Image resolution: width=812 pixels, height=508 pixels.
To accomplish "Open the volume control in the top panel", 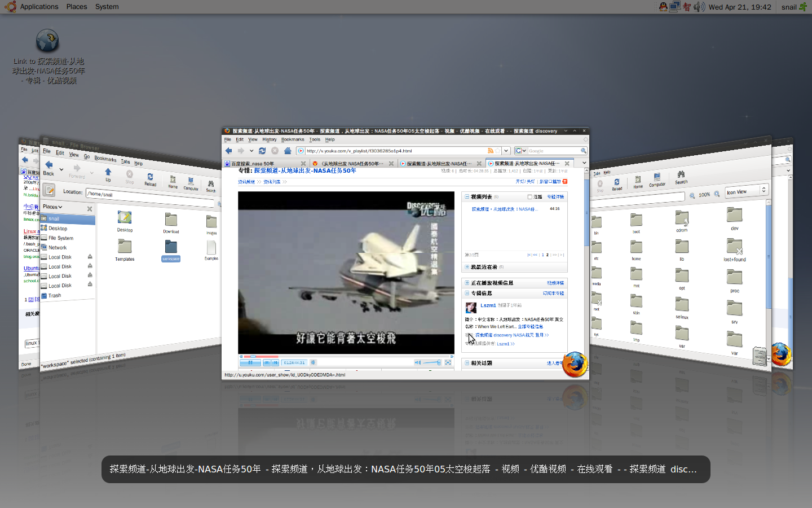I will [699, 7].
